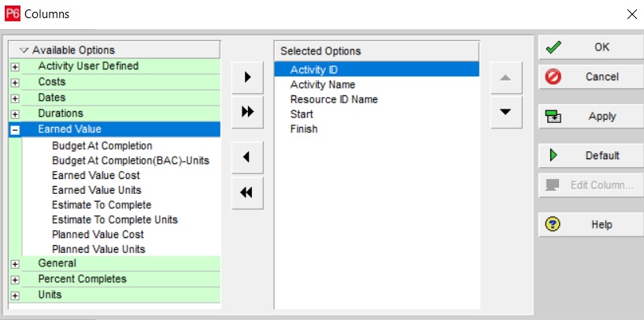Click the Edit Column button
This screenshot has width=644, height=320.
591,185
